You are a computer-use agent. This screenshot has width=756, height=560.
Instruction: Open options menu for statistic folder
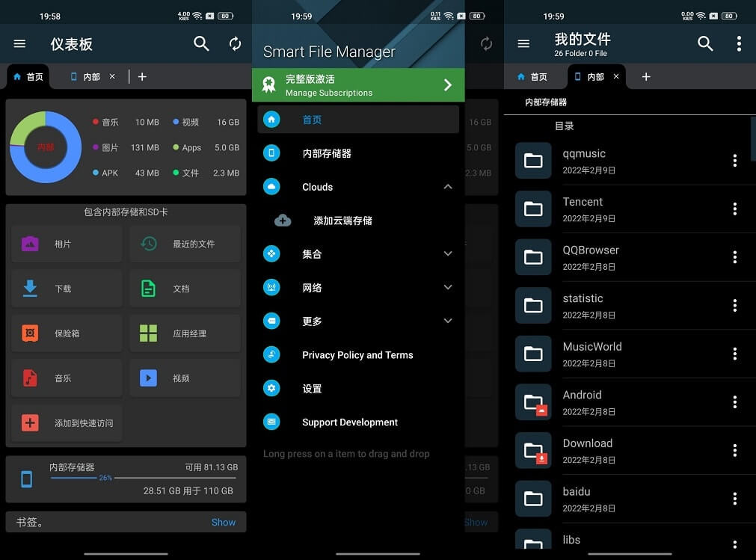click(x=734, y=306)
